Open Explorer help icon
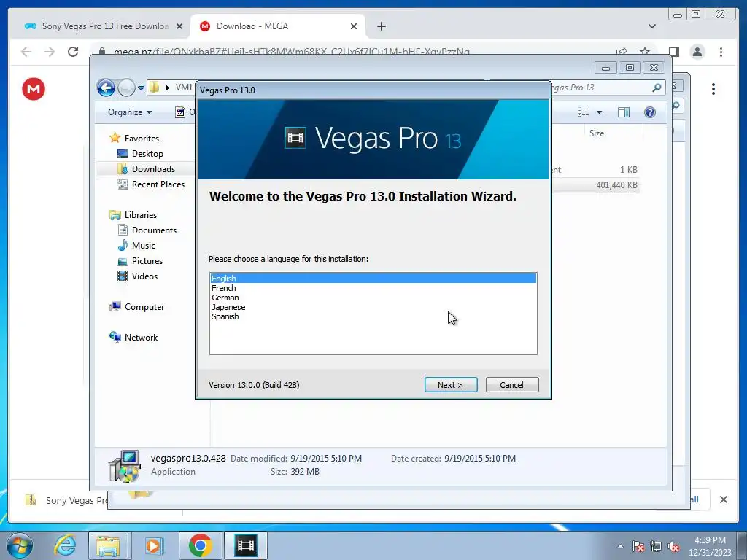The height and width of the screenshot is (560, 747). [650, 112]
